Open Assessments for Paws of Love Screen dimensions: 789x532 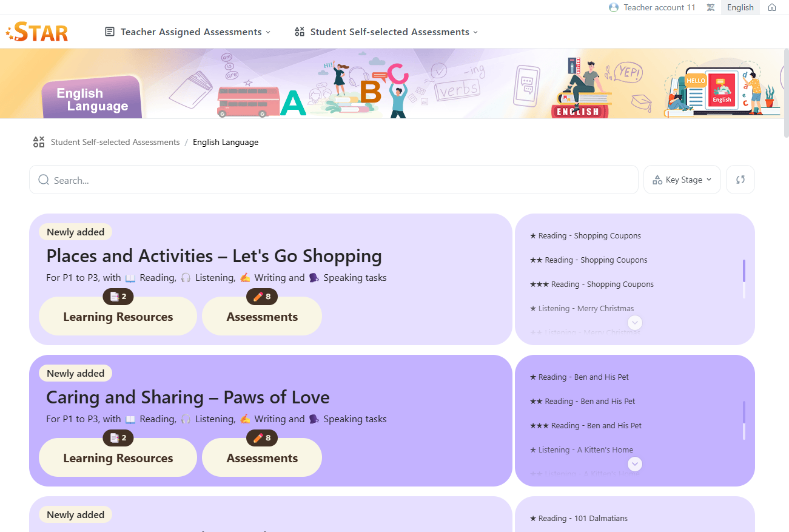(x=262, y=458)
